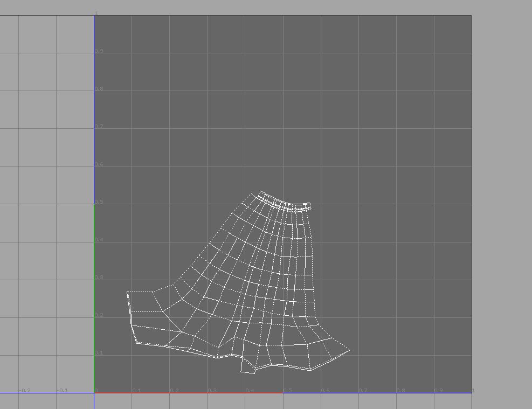
Task: Click the 0.8 label on the horizontal axis
Action: [400, 390]
